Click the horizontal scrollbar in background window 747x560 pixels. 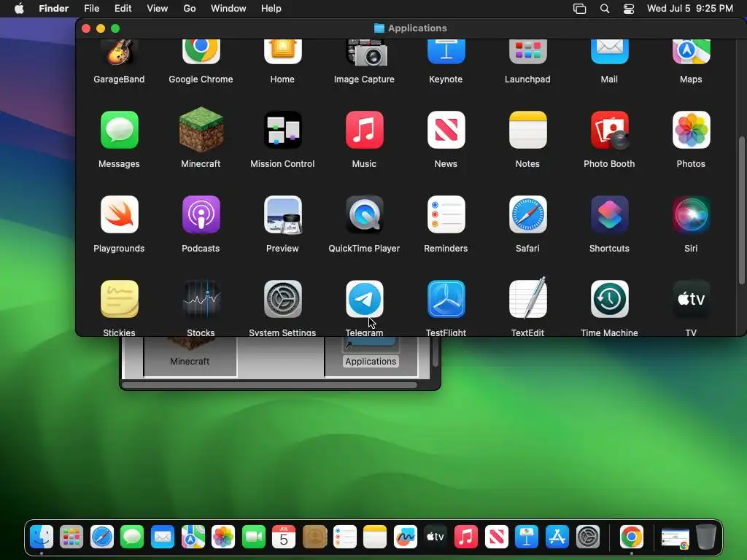coord(270,385)
